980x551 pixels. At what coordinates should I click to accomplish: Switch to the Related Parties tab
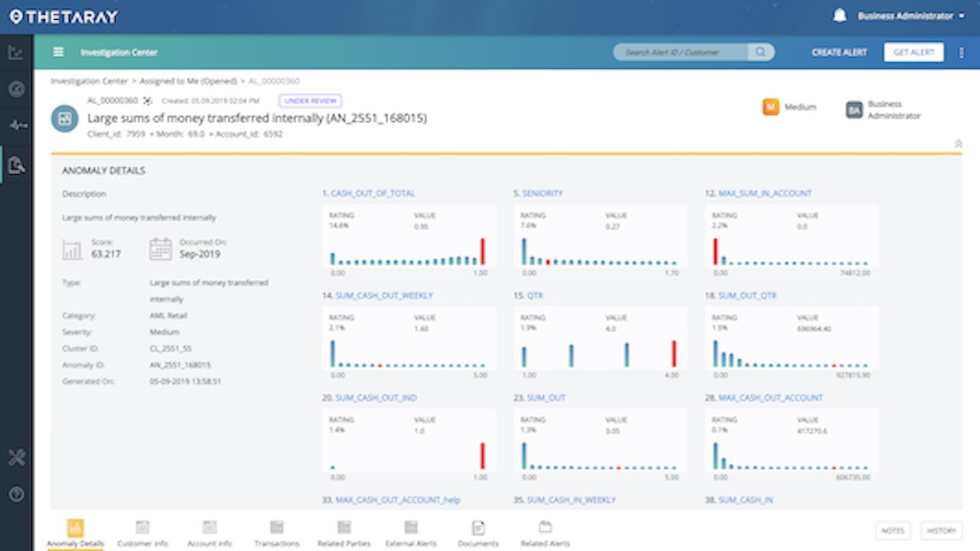344,533
